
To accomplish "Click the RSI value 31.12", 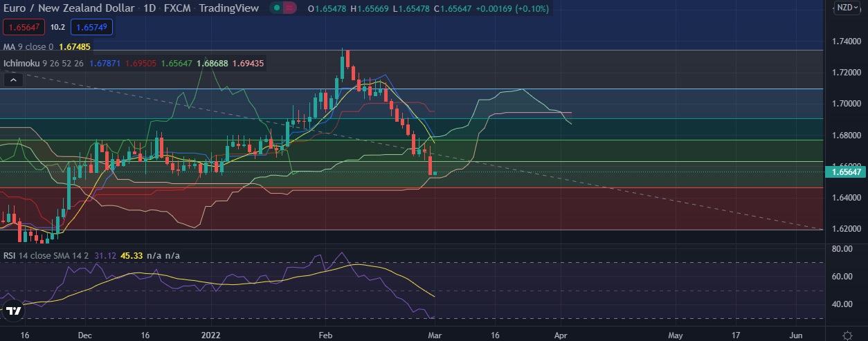I will (105, 255).
